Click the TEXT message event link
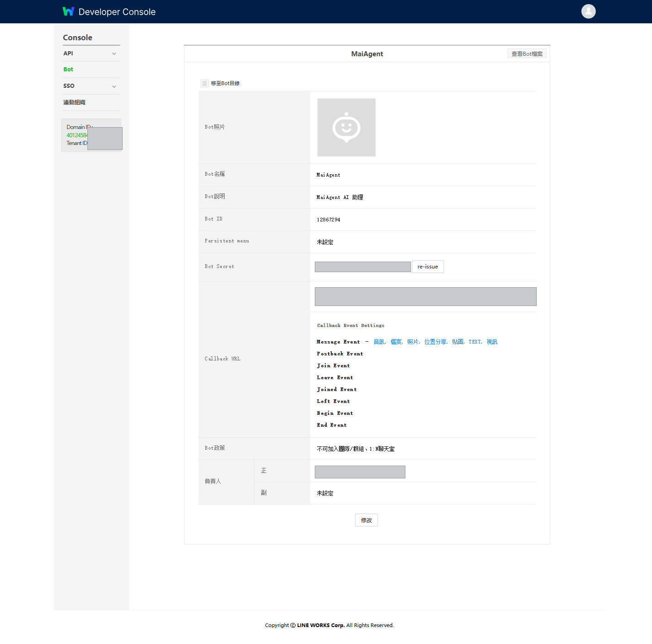The width and height of the screenshot is (652, 644). pyautogui.click(x=474, y=342)
